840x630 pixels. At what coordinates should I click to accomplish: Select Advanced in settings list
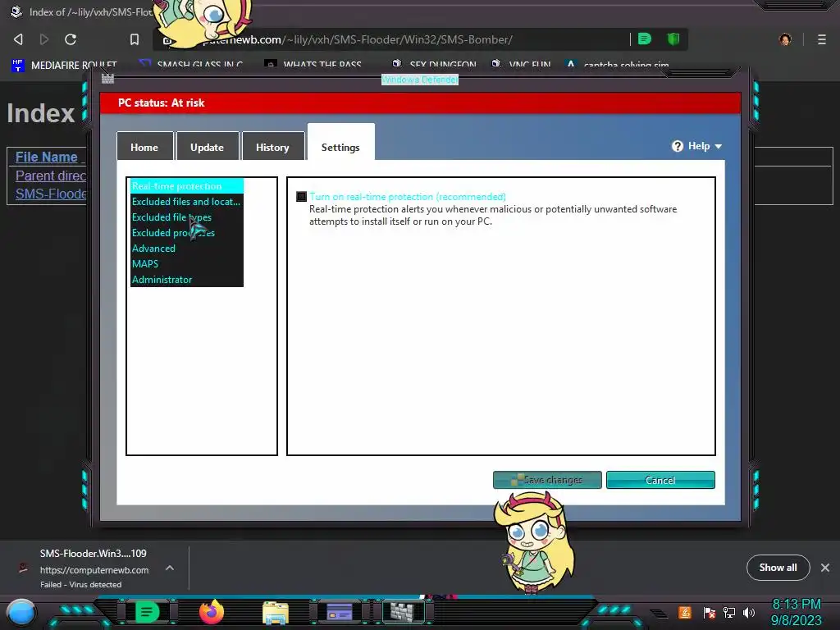(x=187, y=248)
